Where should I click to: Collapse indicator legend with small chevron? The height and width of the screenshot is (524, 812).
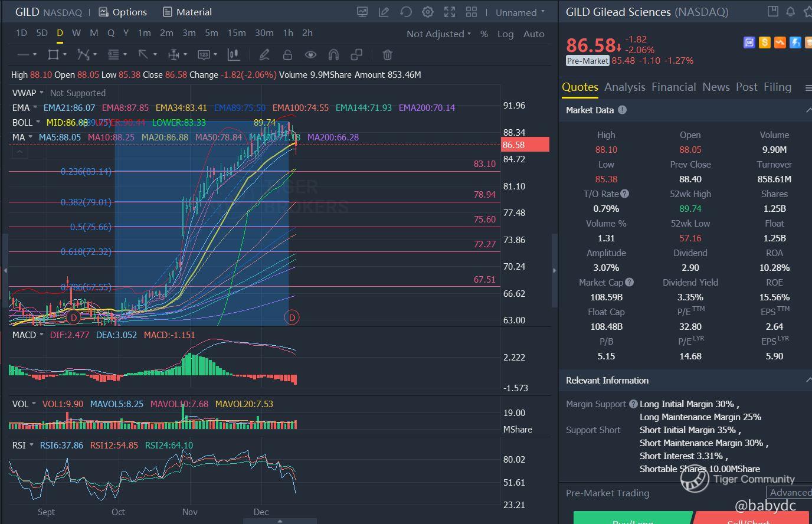[x=19, y=152]
